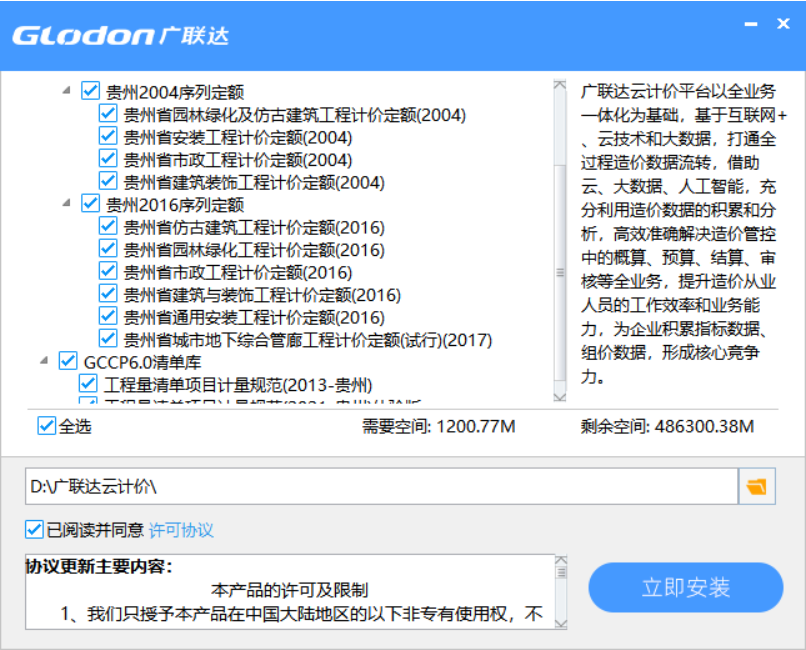The width and height of the screenshot is (806, 650).
Task: Click the 立即安装 install button
Action: coord(686,587)
